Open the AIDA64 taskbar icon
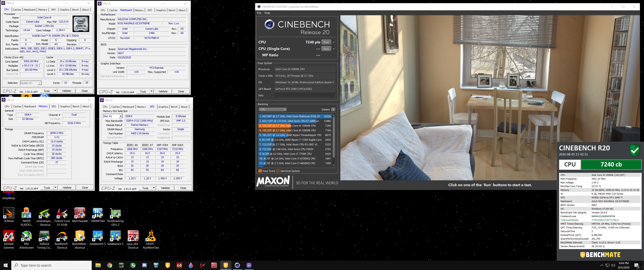Screen dimensions: 644x270 point(179,265)
